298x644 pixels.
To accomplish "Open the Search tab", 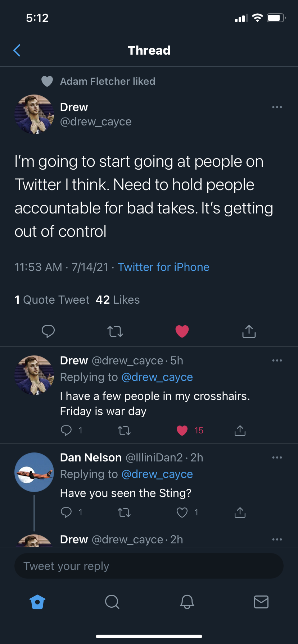I will tap(112, 602).
